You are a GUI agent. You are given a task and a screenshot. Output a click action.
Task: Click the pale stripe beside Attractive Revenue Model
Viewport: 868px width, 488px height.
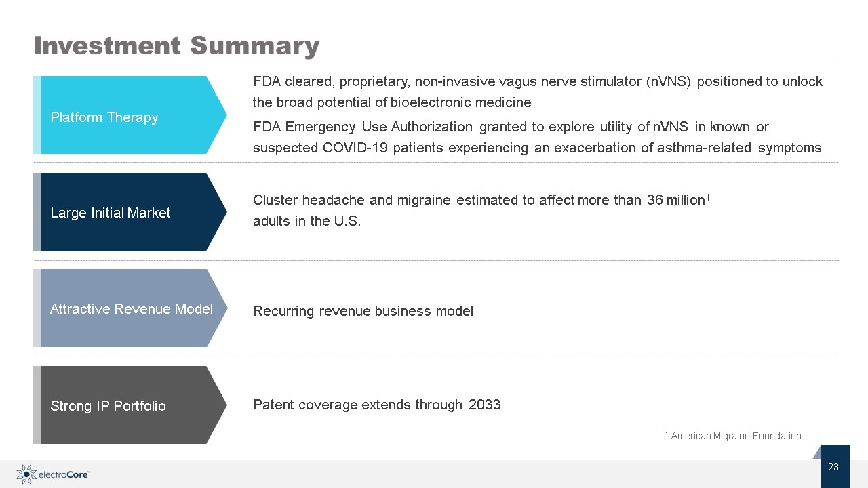click(37, 308)
